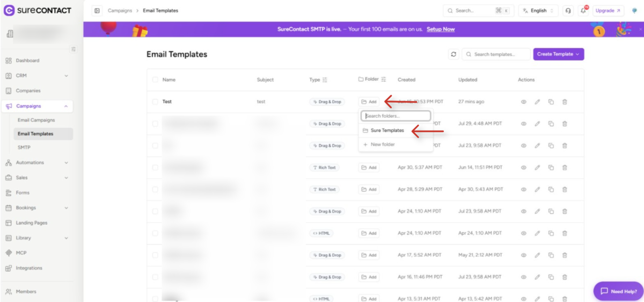Duplicate the template created Apr 17, 5:52 AM
This screenshot has width=644, height=302.
pos(551,255)
